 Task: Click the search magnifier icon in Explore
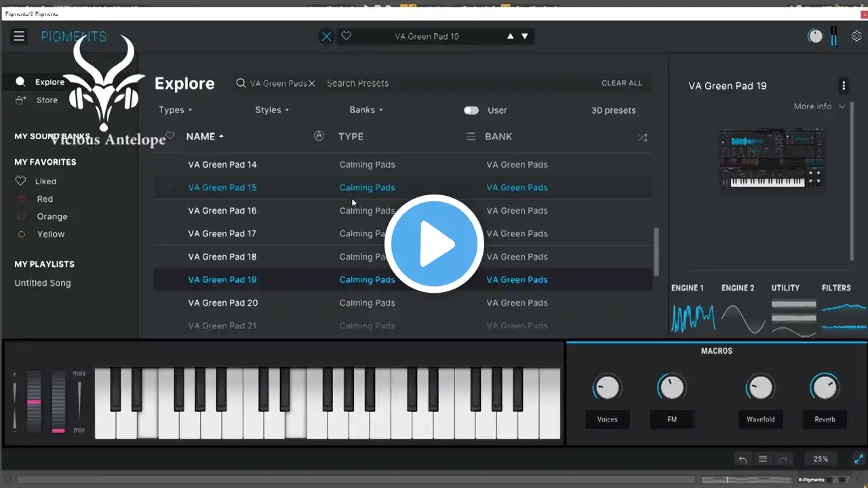241,83
